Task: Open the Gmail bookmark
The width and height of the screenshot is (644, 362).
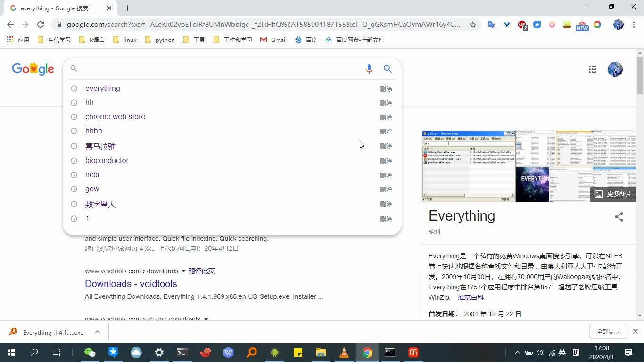Action: (273, 40)
